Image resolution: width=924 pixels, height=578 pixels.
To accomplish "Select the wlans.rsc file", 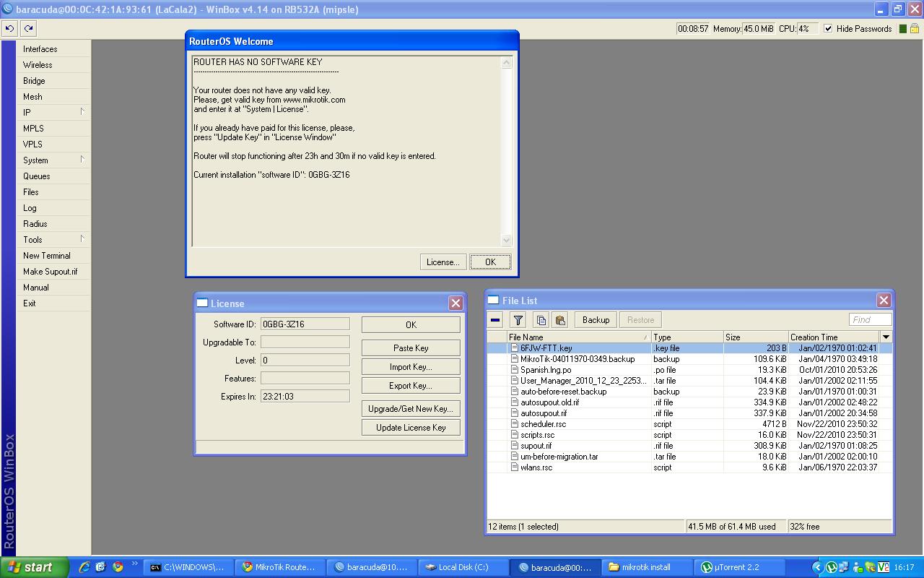I will (689, 467).
